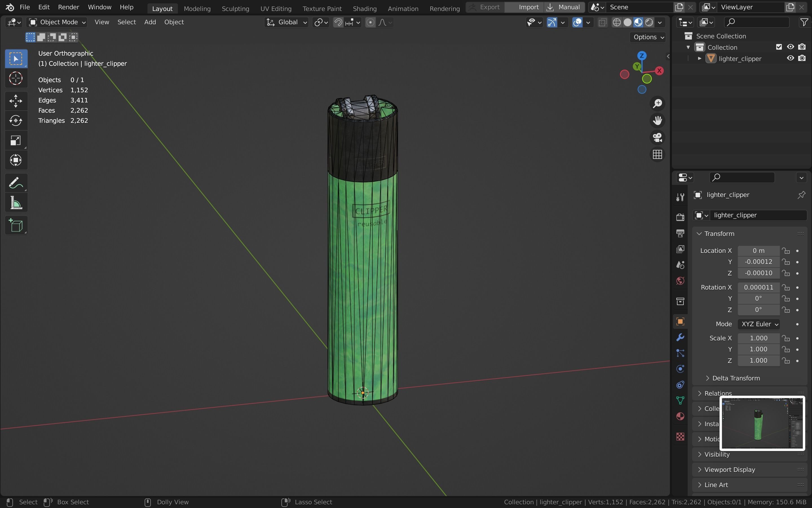The height and width of the screenshot is (508, 812).
Task: Open Options dropdown in viewport
Action: [x=648, y=37]
